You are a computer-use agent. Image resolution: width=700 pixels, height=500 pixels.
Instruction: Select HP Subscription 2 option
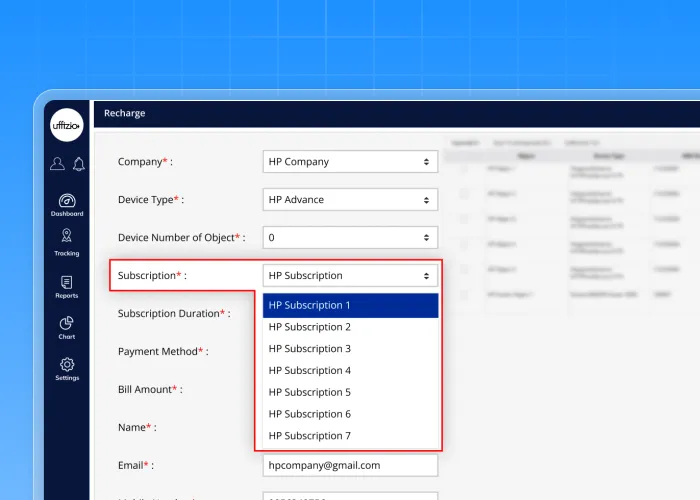[x=350, y=327]
